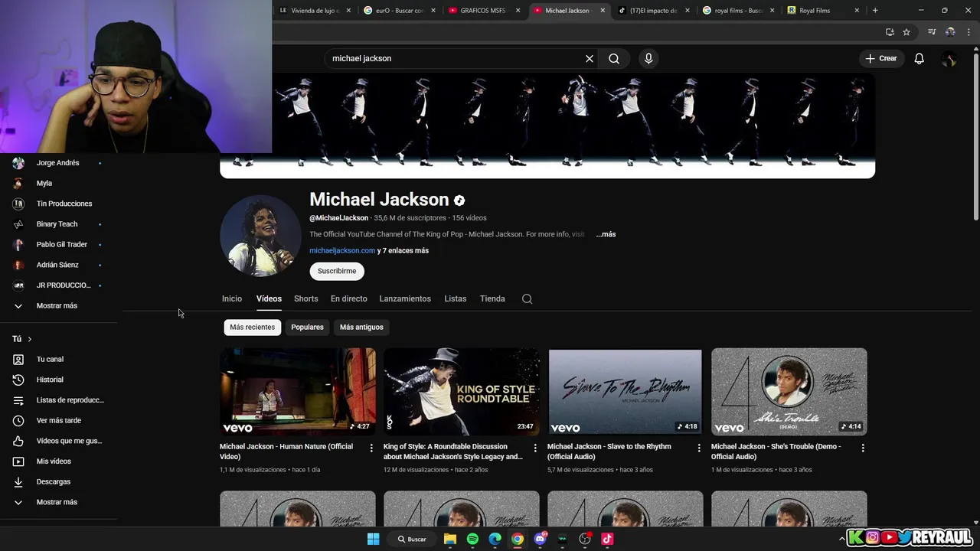The height and width of the screenshot is (551, 980).
Task: Switch to the Lanzamientos channel tab
Action: [x=405, y=299]
